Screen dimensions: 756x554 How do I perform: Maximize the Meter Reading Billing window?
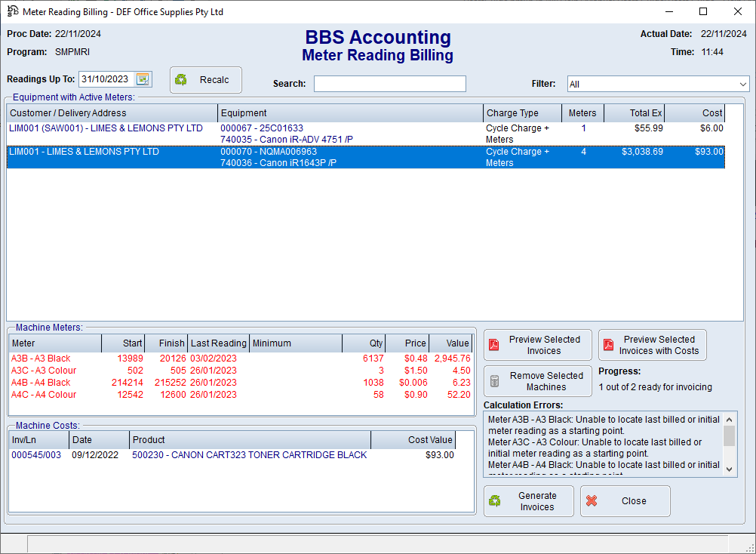703,11
